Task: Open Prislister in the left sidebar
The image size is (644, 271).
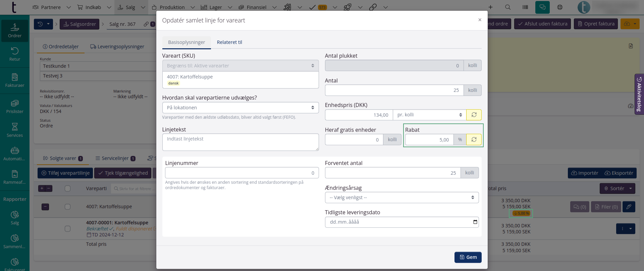Action: [15, 107]
